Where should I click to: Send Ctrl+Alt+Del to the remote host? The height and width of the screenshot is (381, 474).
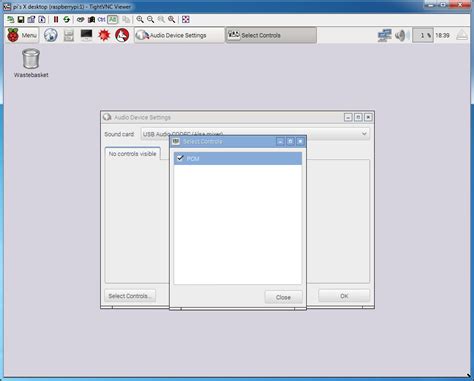80,20
